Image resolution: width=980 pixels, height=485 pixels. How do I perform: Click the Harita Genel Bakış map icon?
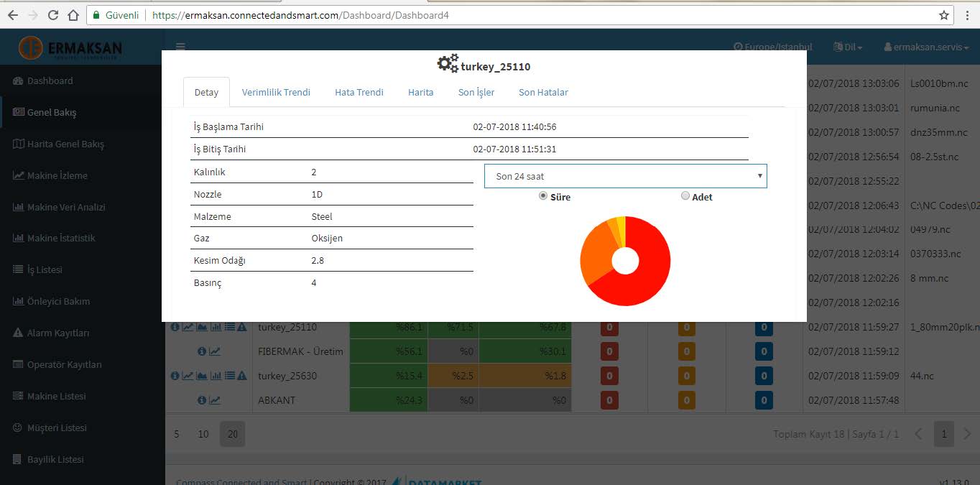tap(19, 144)
